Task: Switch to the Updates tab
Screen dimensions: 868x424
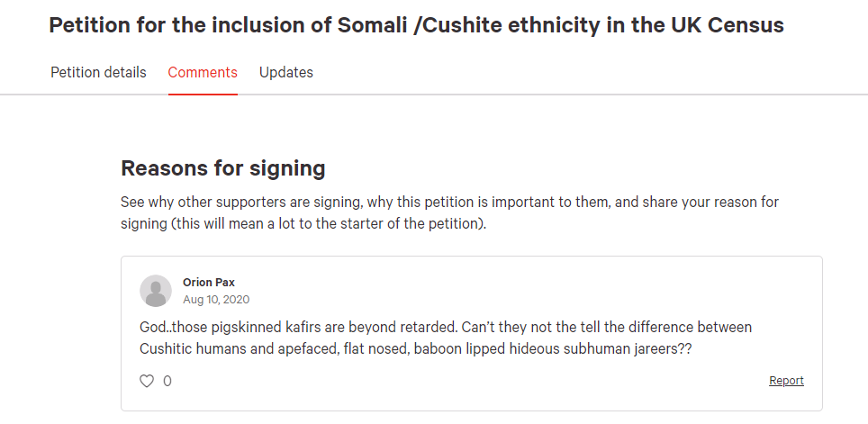Action: tap(286, 73)
